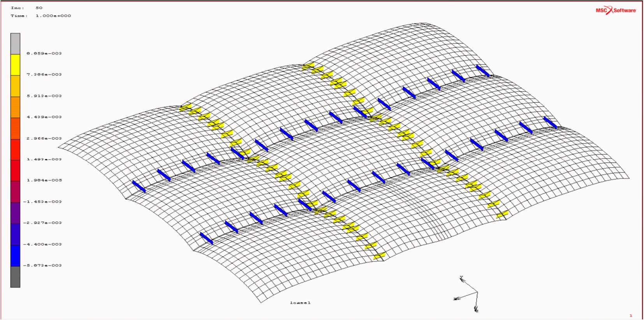
Task: Click the -5.873e-003 minimum legend value
Action: (42, 266)
